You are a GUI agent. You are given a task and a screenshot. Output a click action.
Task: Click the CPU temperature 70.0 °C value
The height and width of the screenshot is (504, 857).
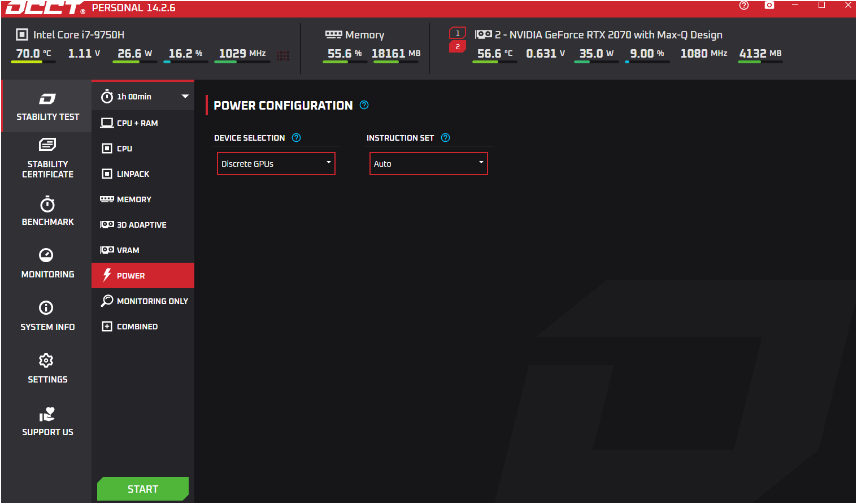33,53
